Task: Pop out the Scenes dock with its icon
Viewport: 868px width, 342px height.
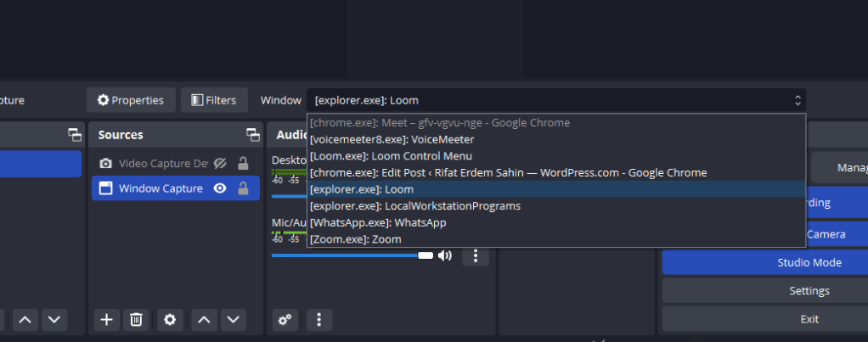Action: click(74, 134)
